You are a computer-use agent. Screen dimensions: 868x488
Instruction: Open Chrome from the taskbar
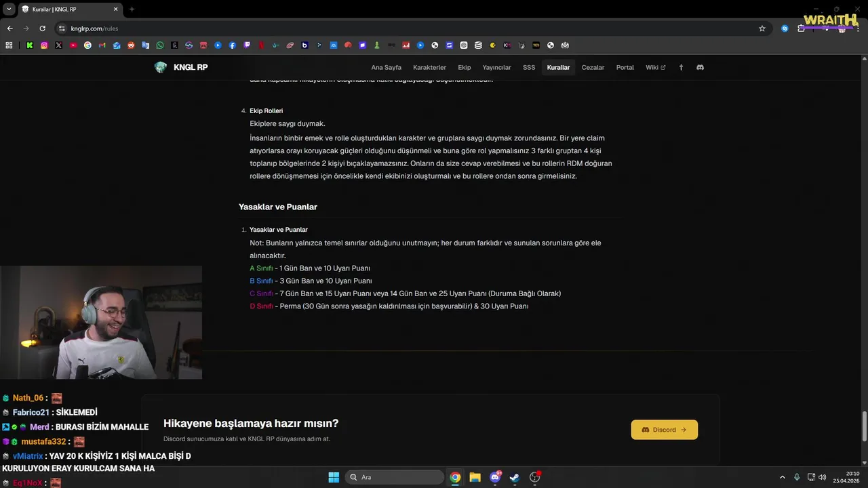tap(455, 477)
